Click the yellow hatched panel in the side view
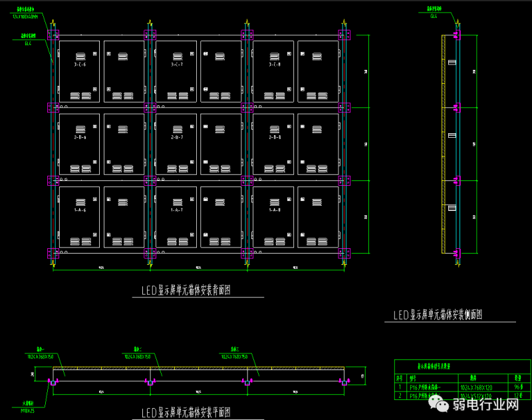This screenshot has height=420, width=532. tap(444, 143)
